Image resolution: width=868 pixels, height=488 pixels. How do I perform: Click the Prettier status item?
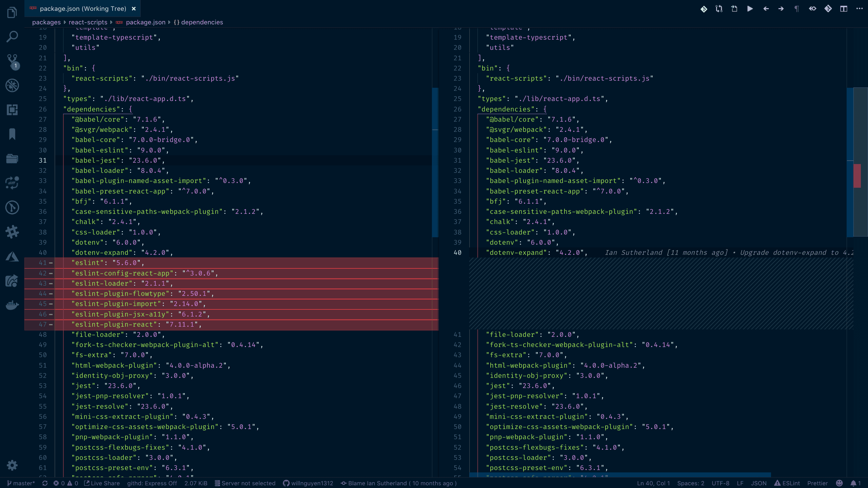pyautogui.click(x=817, y=483)
